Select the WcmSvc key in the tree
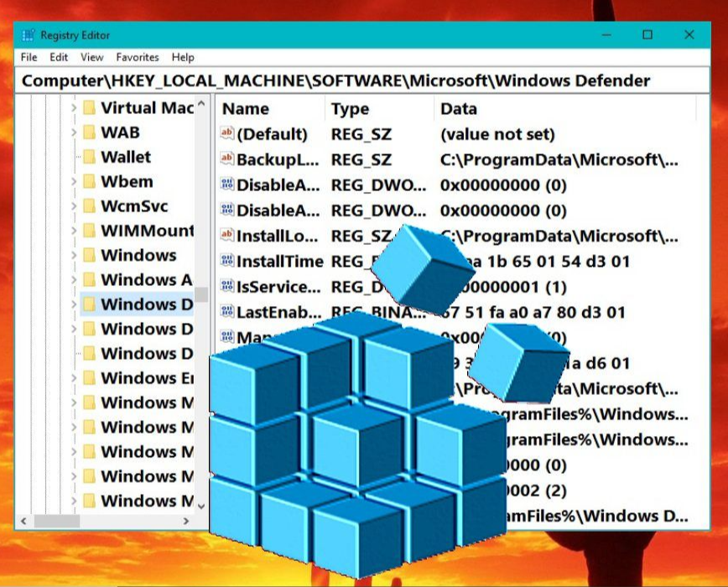This screenshot has height=587, width=728. tap(134, 206)
